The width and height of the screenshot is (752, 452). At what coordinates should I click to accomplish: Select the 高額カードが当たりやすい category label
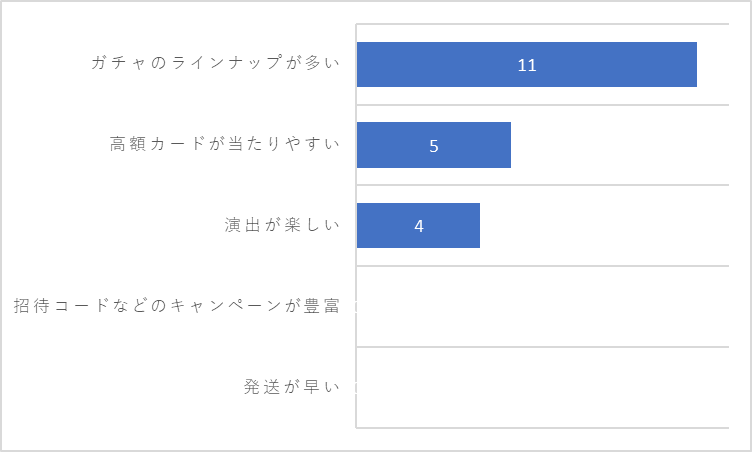tap(225, 143)
